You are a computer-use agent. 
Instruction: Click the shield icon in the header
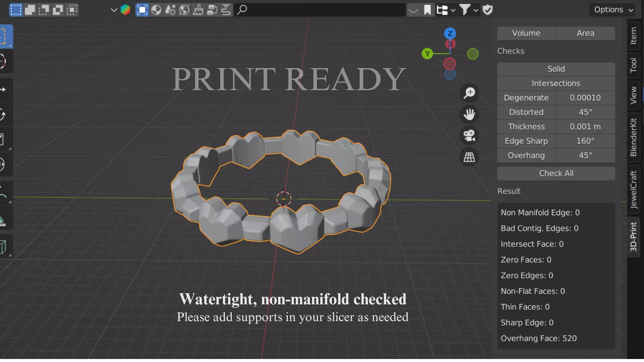[488, 10]
